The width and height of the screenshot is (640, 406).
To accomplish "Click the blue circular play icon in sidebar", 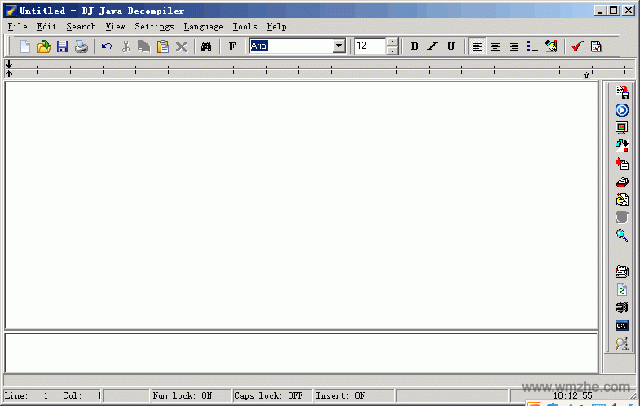I will click(x=622, y=110).
